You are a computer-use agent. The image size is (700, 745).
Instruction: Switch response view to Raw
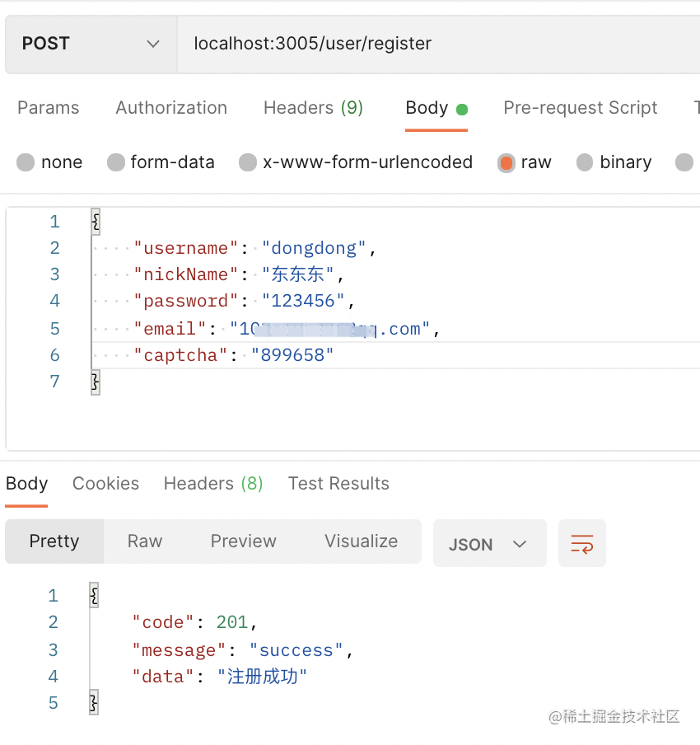click(x=145, y=541)
